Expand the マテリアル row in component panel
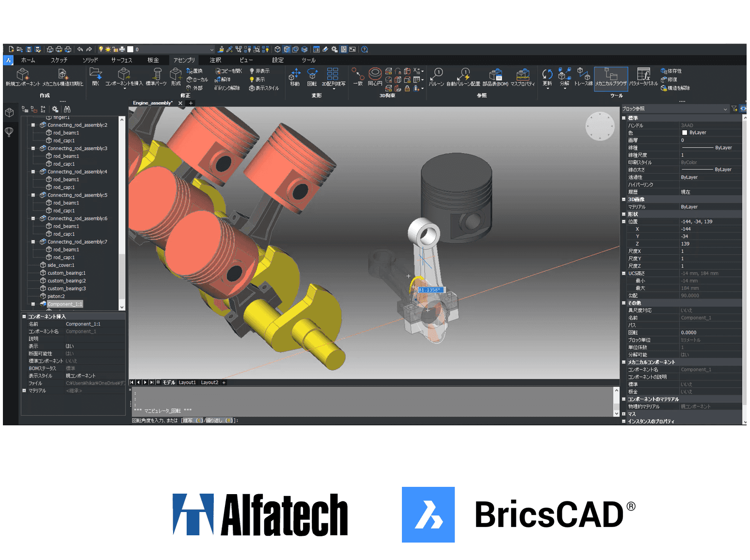This screenshot has height=560, width=750. 24,390
